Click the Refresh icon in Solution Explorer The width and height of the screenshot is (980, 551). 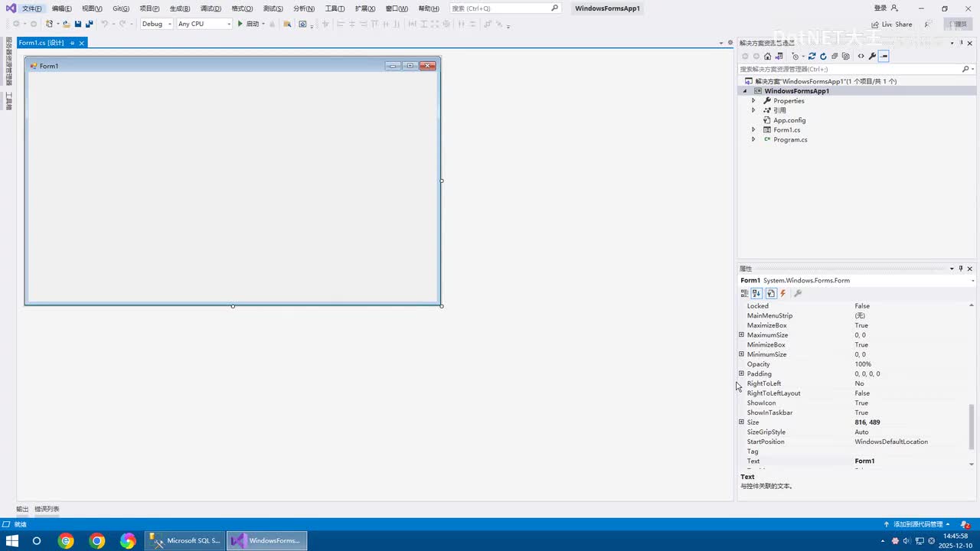point(823,56)
